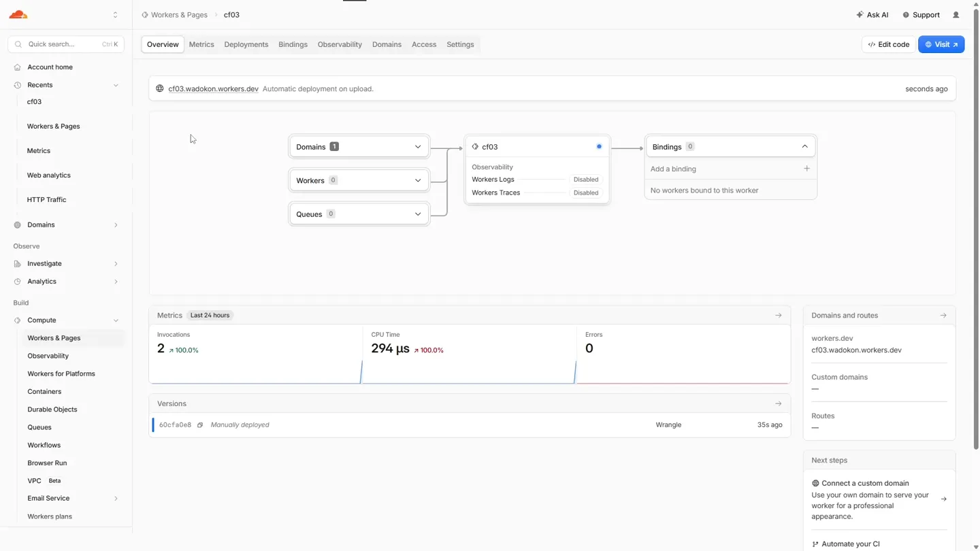Screen dimensions: 980x551
Task: Open Versions details arrow
Action: [x=779, y=404]
